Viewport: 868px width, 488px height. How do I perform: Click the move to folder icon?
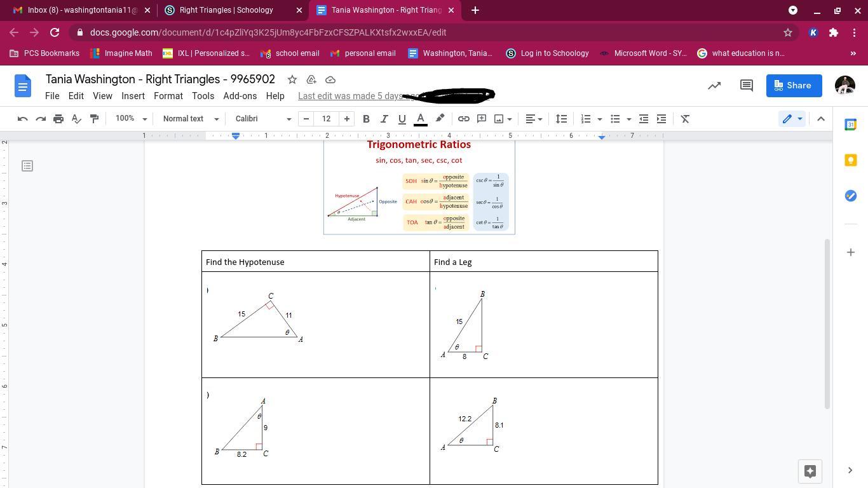[x=311, y=79]
